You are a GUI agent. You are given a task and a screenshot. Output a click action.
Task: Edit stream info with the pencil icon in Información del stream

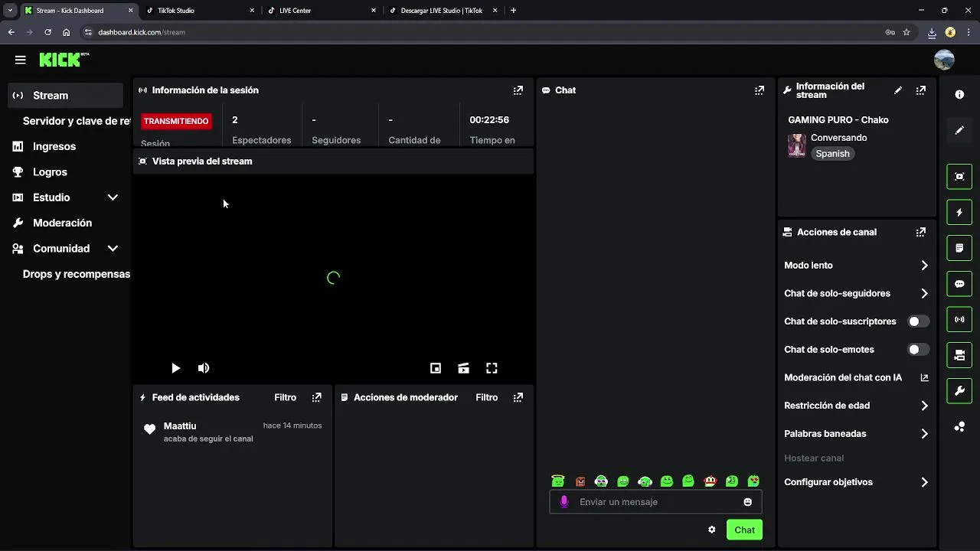click(898, 90)
